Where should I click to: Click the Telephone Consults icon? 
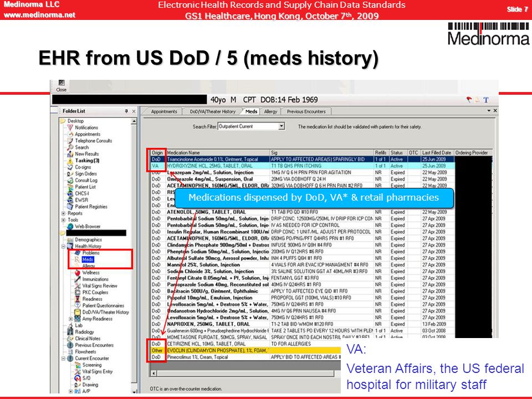click(70, 140)
